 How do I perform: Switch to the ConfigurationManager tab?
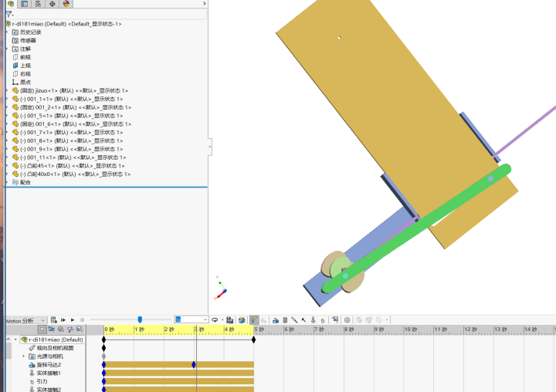36,4
